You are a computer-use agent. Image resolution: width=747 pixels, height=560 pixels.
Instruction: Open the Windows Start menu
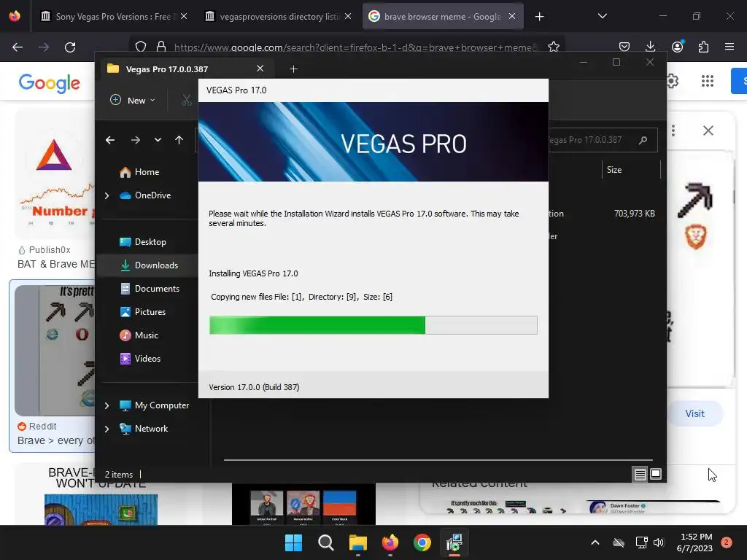click(x=293, y=542)
